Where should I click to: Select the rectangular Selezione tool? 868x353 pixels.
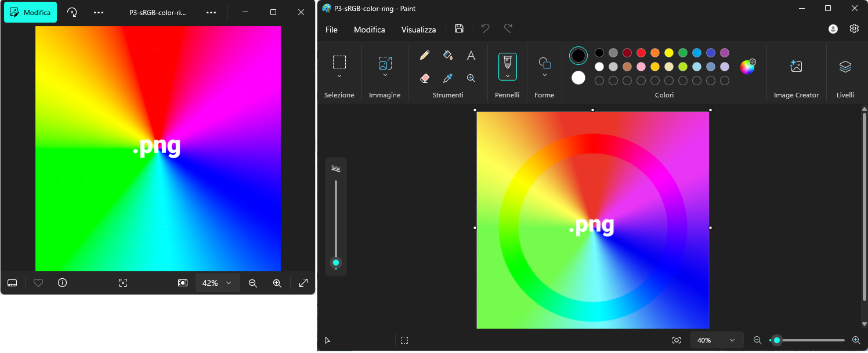[339, 62]
